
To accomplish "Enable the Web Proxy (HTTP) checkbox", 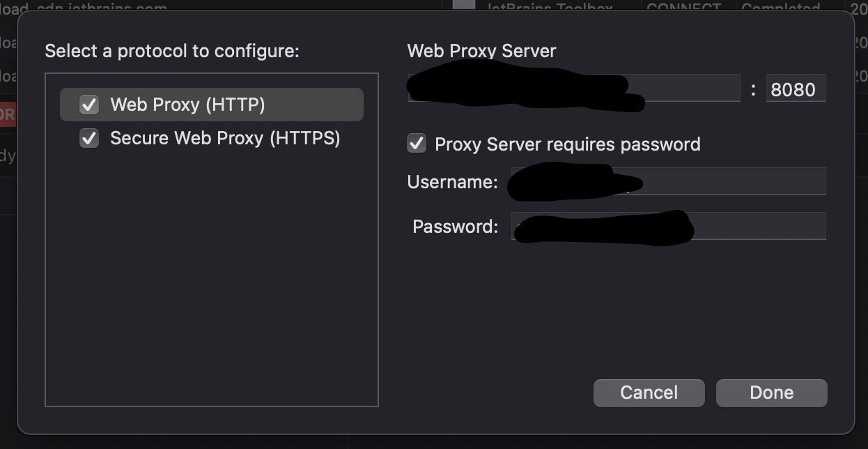I will pyautogui.click(x=88, y=104).
